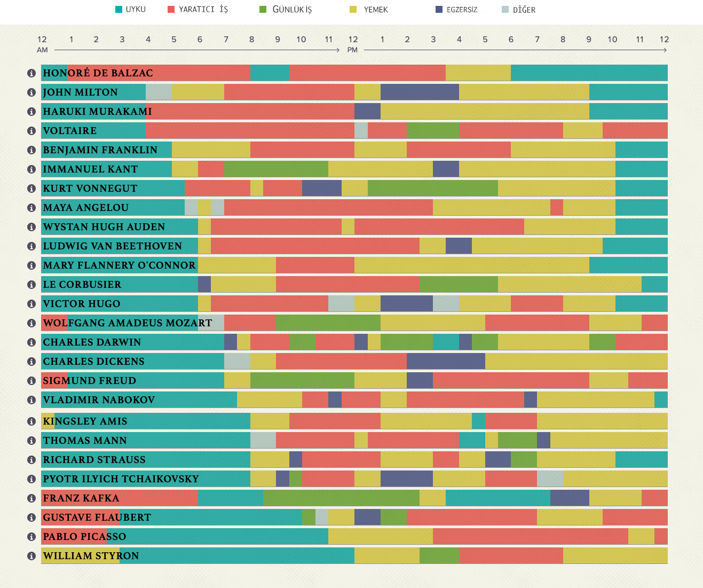
Task: Toggle the DİĞER legend filter
Action: click(x=519, y=10)
